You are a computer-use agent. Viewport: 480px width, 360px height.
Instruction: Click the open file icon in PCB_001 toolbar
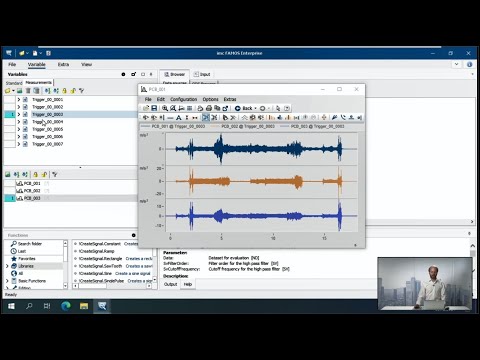pos(146,108)
